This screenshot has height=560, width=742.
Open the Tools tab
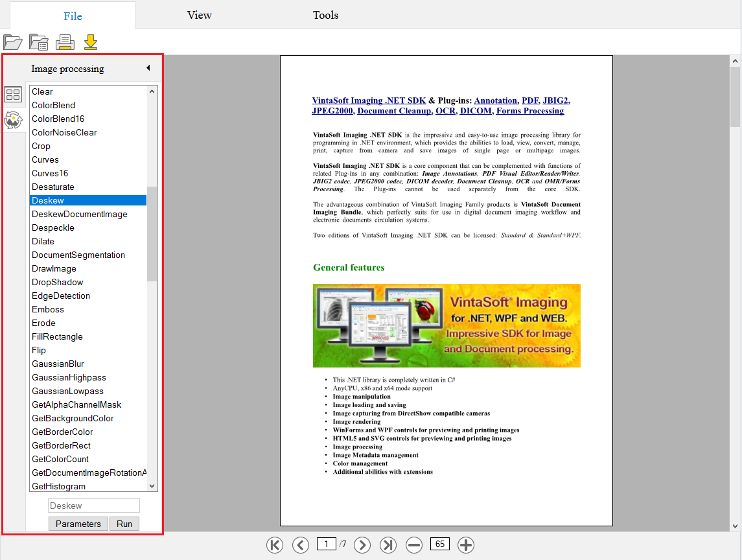325,15
